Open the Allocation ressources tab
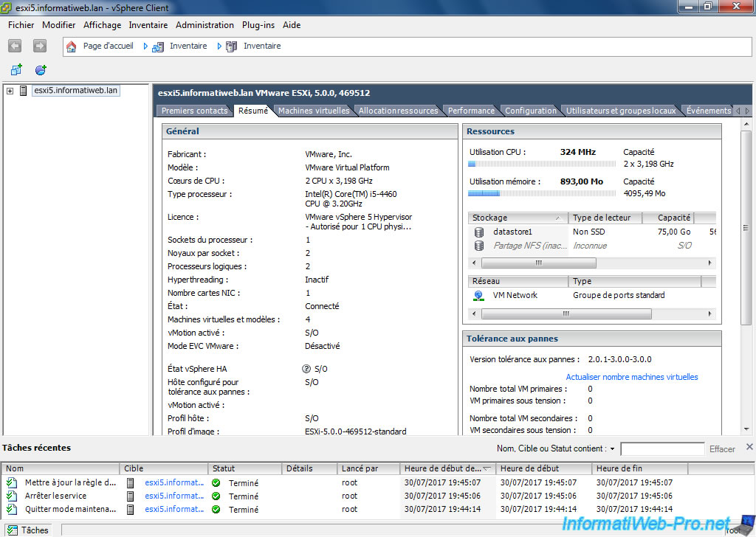Image resolution: width=756 pixels, height=537 pixels. click(398, 111)
